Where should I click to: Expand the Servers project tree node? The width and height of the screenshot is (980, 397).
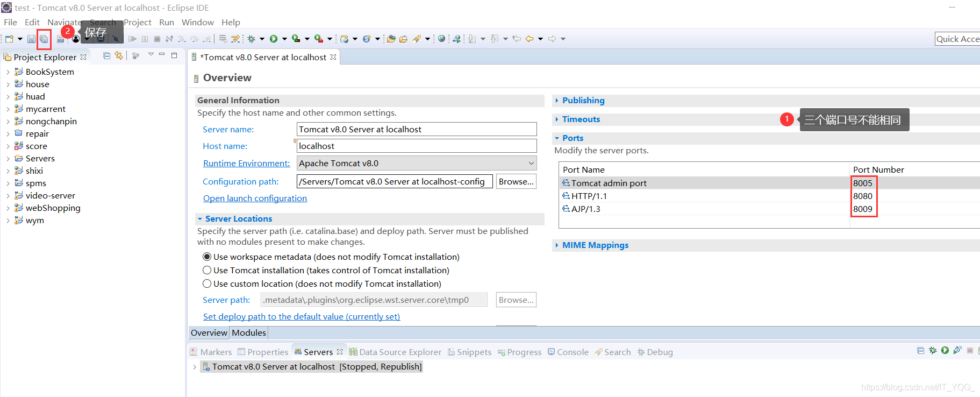(x=8, y=158)
